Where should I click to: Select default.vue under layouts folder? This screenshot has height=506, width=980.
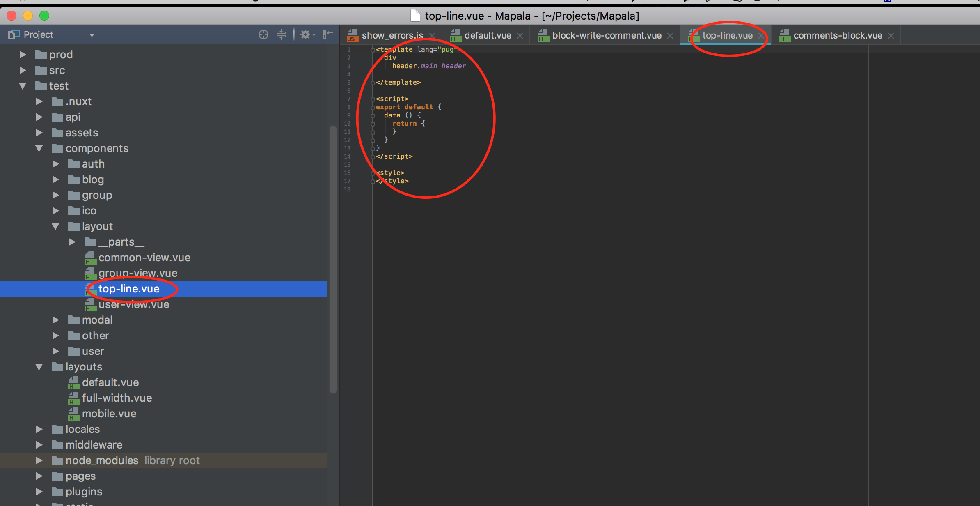(x=110, y=382)
